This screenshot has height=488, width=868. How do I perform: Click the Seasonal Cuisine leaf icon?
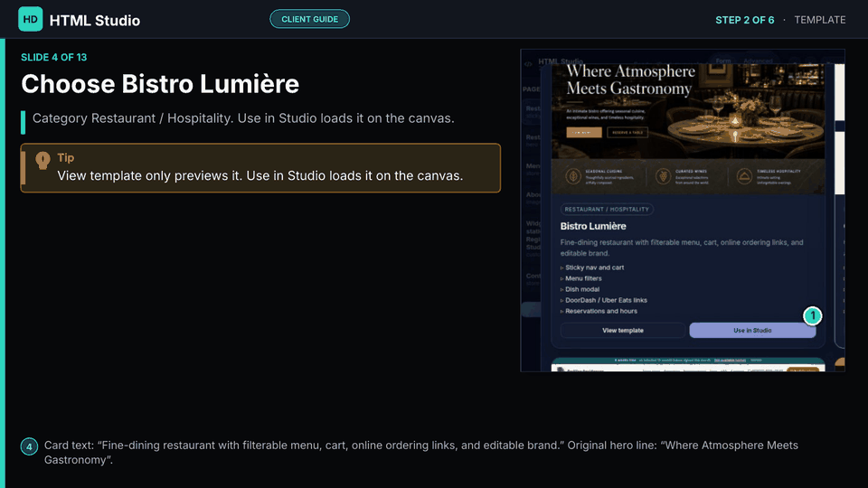573,176
